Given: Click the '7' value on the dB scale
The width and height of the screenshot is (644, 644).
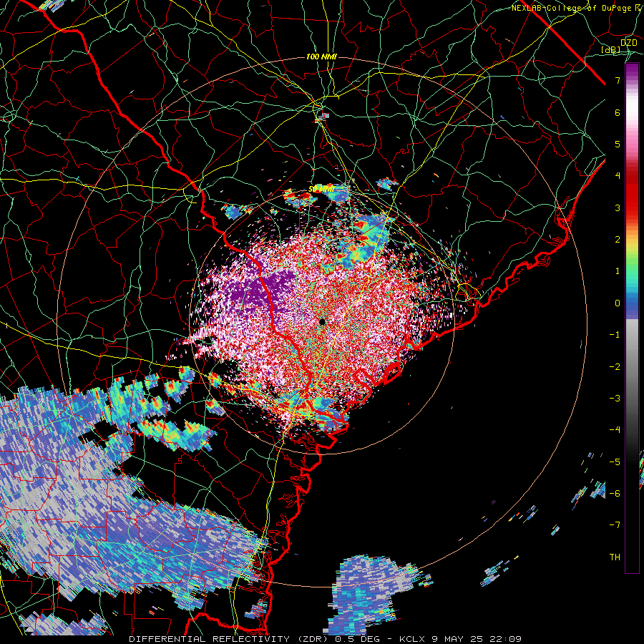Looking at the screenshot, I should coord(618,80).
